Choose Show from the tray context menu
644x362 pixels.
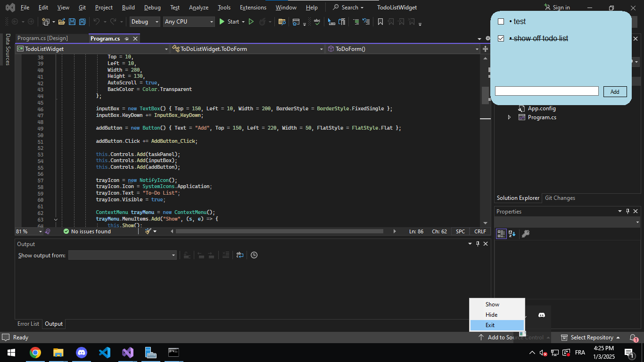[497, 304]
